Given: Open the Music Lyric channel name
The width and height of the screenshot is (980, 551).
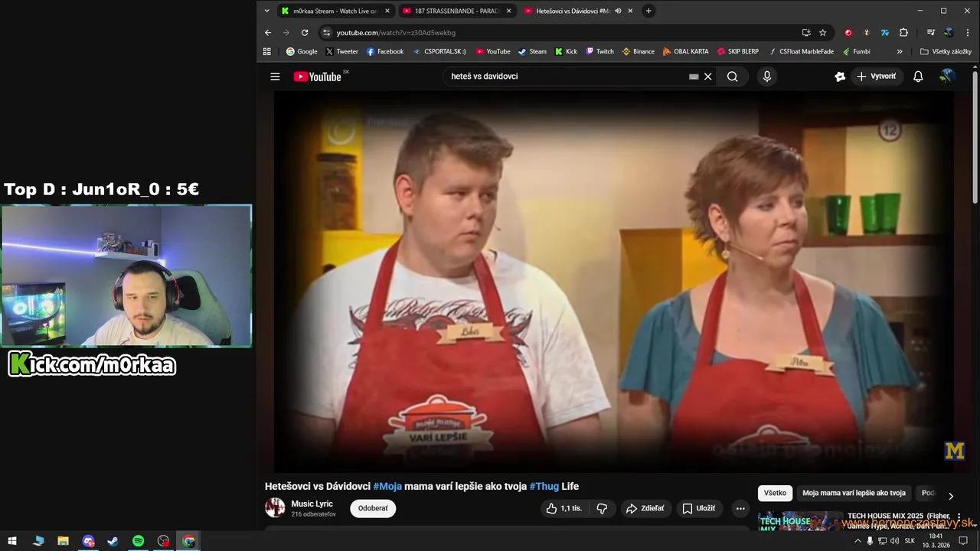Looking at the screenshot, I should (312, 504).
